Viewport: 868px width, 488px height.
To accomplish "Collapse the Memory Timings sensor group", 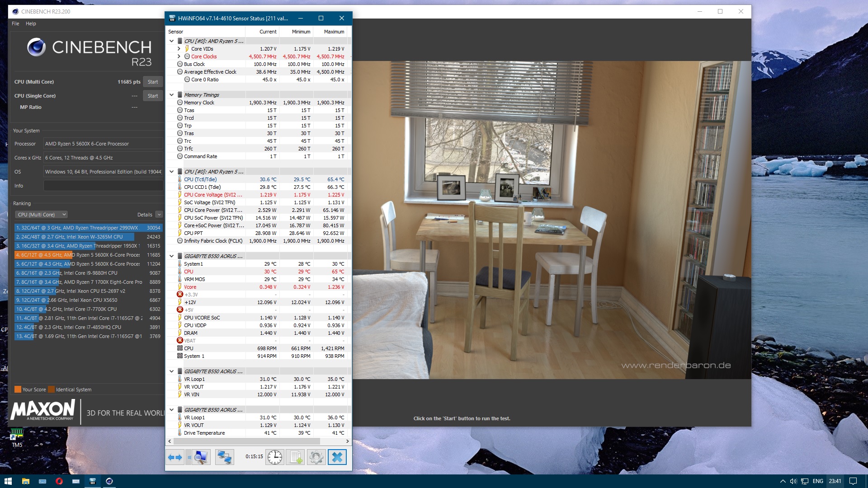I will click(172, 95).
